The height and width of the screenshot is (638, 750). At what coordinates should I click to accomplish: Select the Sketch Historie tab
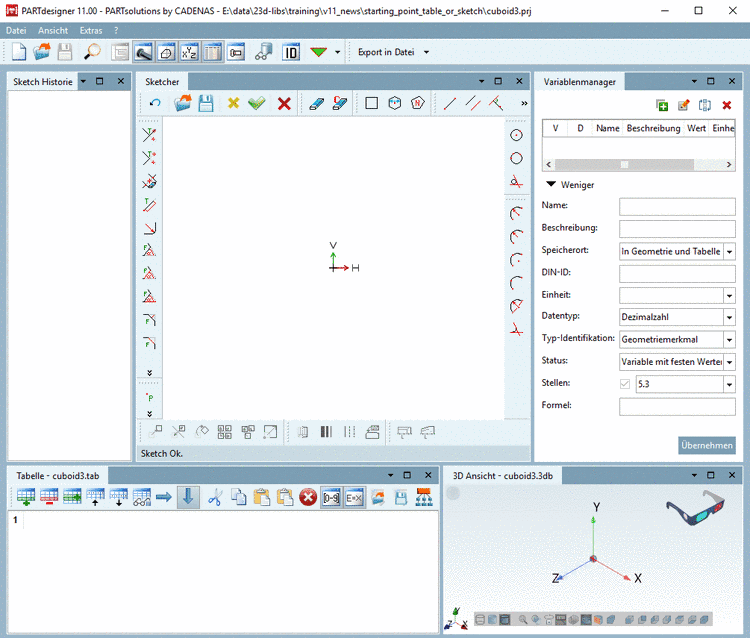click(43, 82)
